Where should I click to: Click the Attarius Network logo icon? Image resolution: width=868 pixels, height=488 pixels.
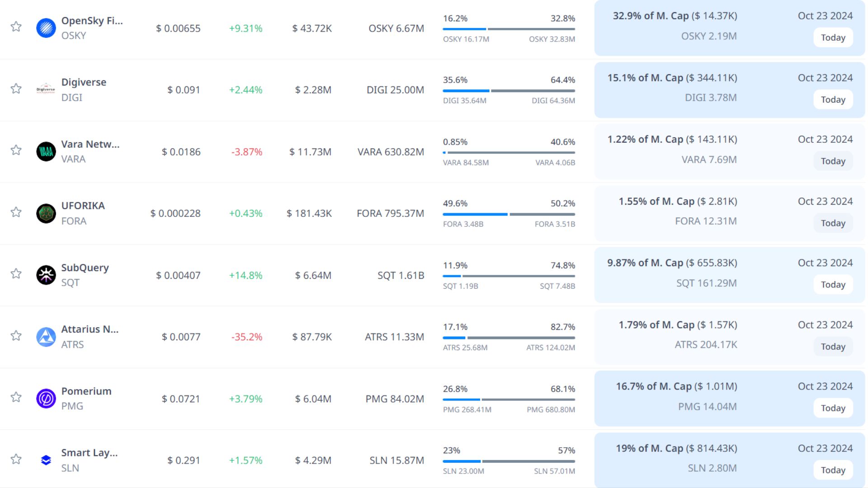click(46, 337)
